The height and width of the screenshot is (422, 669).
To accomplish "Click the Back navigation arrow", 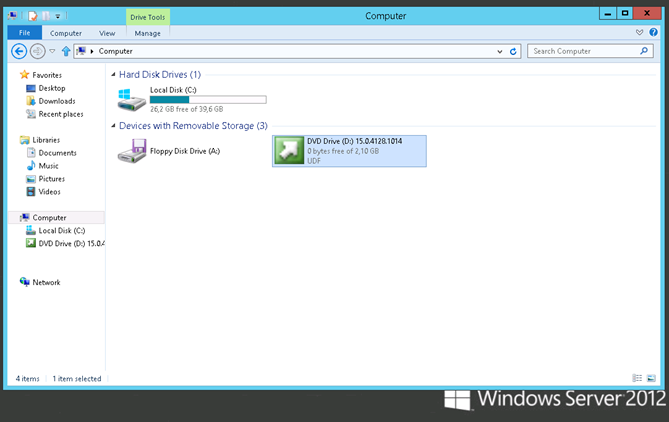I will coord(18,51).
